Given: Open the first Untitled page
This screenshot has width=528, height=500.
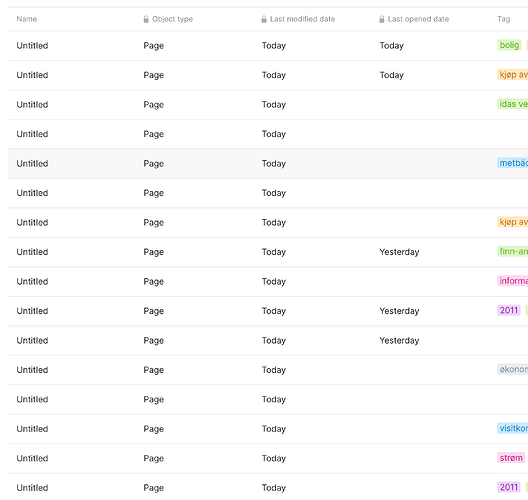Looking at the screenshot, I should (32, 45).
